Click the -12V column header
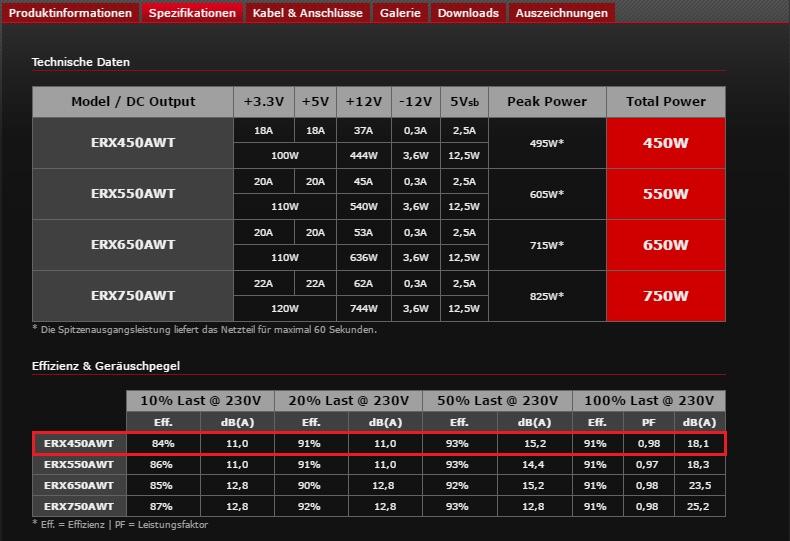Image resolution: width=790 pixels, height=541 pixels. click(x=416, y=102)
